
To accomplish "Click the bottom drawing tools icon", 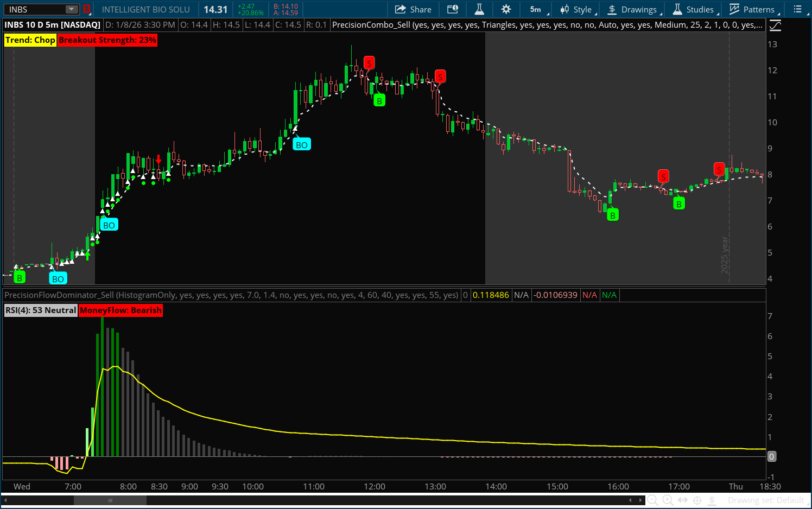I will pyautogui.click(x=712, y=500).
